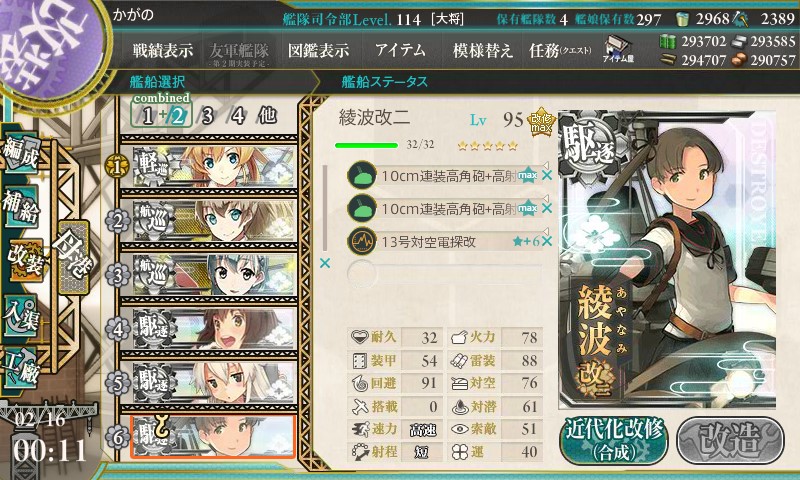Change the second 10cm連装高角砲 equipment slot

pyautogui.click(x=443, y=208)
